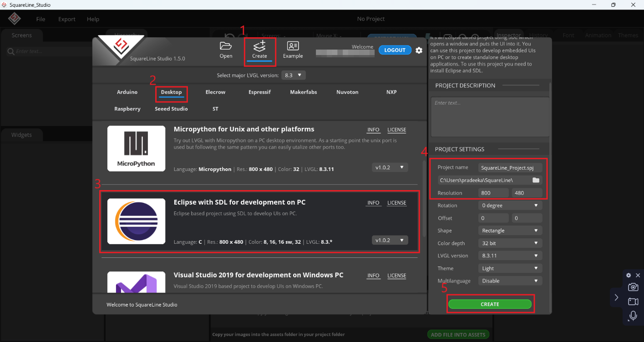Click the first Offset field
This screenshot has height=342, width=644.
(494, 218)
